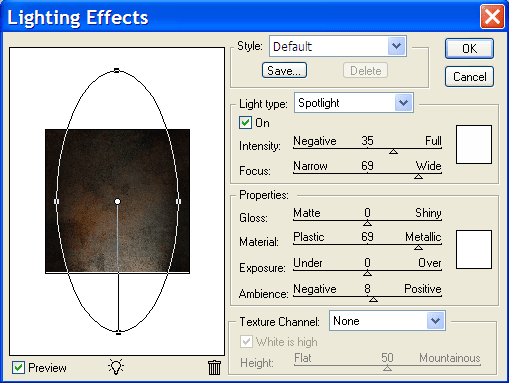Expand the Light type Spotlight dropdown
The image size is (509, 383).
[x=354, y=103]
